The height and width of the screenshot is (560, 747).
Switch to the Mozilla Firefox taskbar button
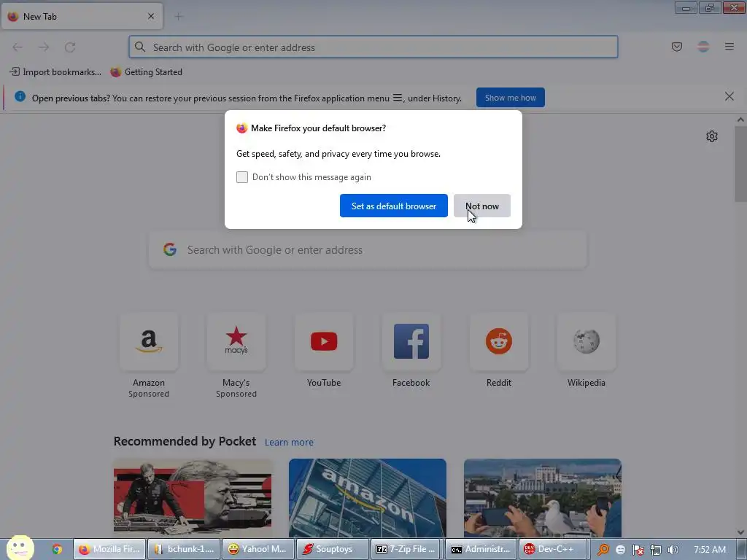pos(109,549)
